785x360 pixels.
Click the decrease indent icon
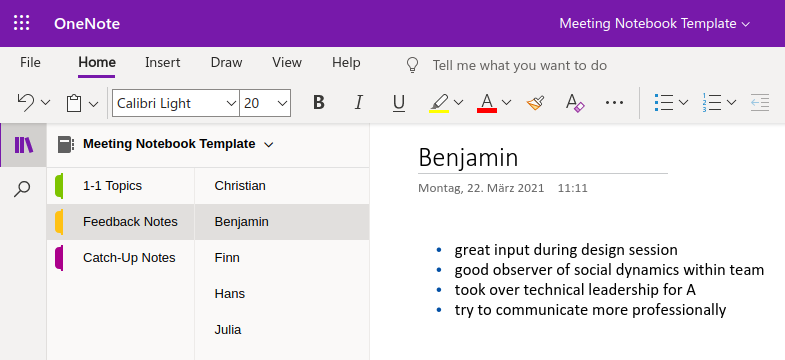tap(759, 103)
